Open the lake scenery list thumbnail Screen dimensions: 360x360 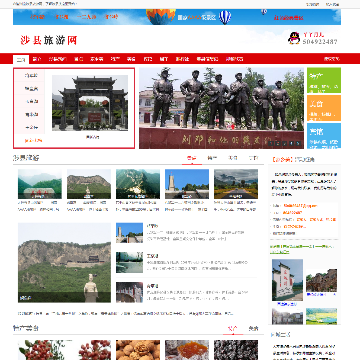[129, 262]
